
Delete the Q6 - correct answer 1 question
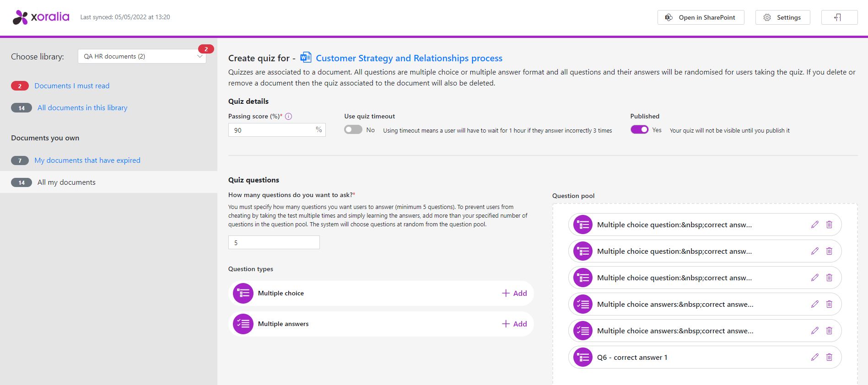pos(829,357)
